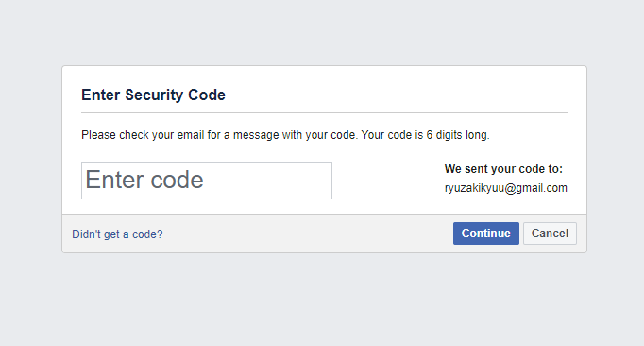Dismiss the dialog using Cancel

point(550,234)
